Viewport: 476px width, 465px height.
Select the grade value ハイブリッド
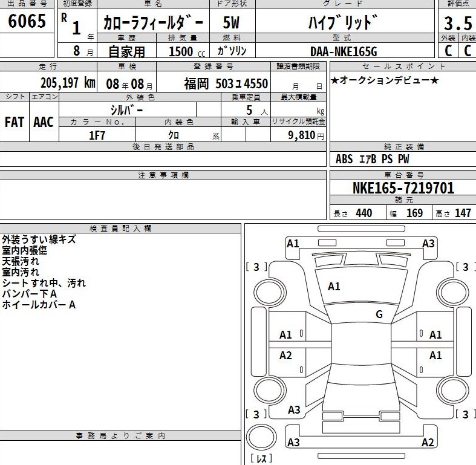[x=344, y=22]
